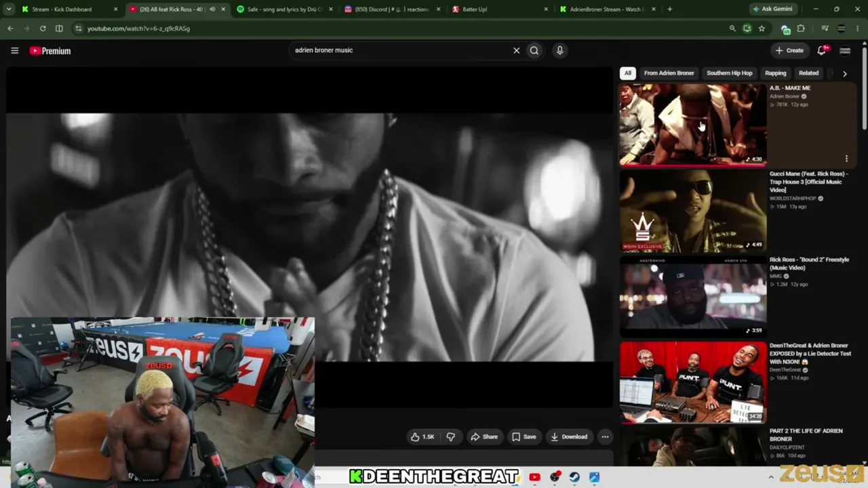The width and height of the screenshot is (868, 488).
Task: Show more filter chips with the arrow
Action: point(844,73)
